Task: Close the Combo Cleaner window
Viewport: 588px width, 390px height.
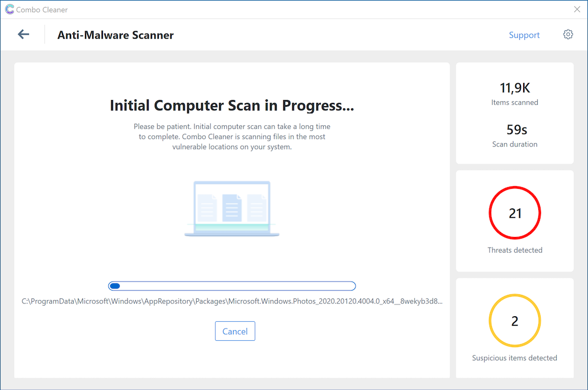Action: click(x=577, y=9)
